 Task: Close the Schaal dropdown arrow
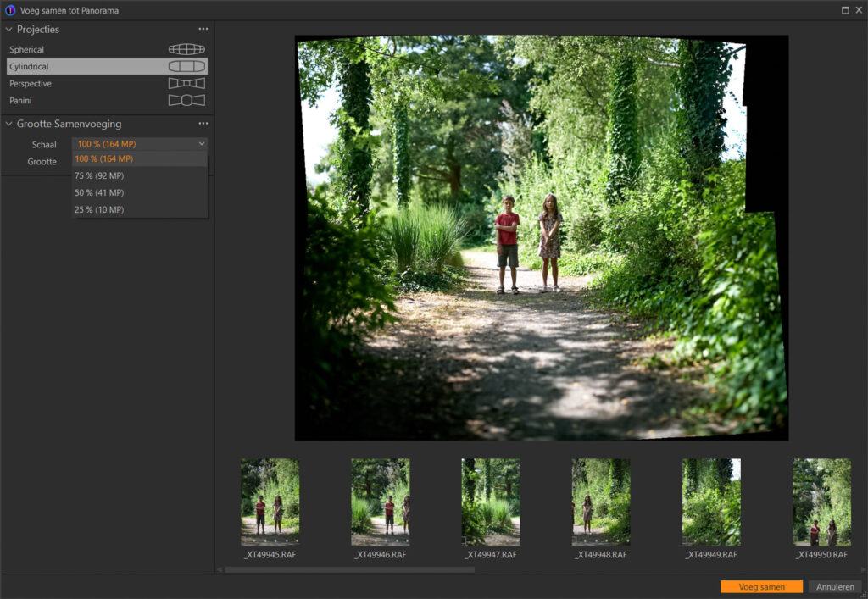(202, 144)
